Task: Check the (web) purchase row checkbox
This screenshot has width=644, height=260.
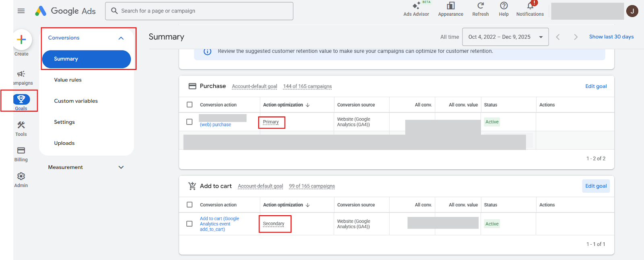Action: click(x=190, y=122)
